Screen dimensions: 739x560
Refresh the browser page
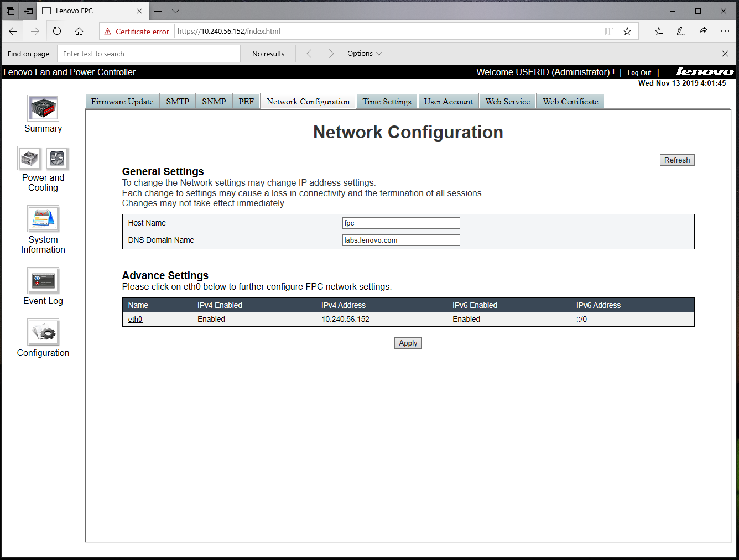(57, 32)
